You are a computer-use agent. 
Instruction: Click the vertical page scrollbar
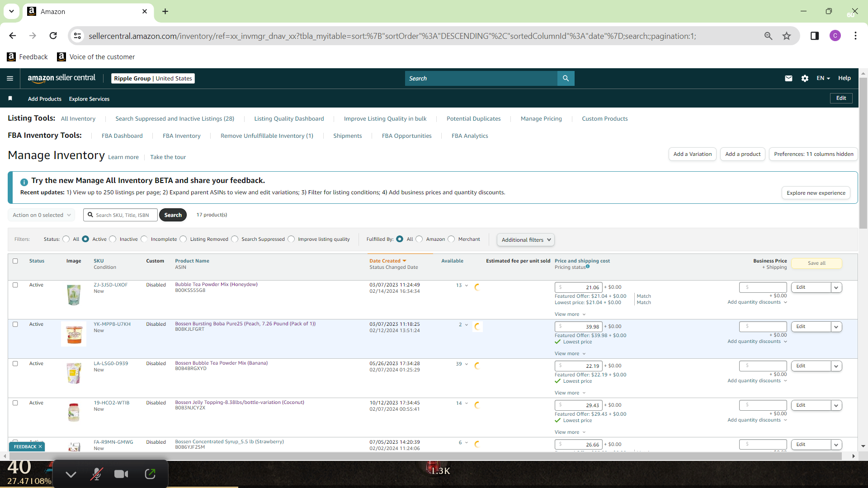point(863,153)
